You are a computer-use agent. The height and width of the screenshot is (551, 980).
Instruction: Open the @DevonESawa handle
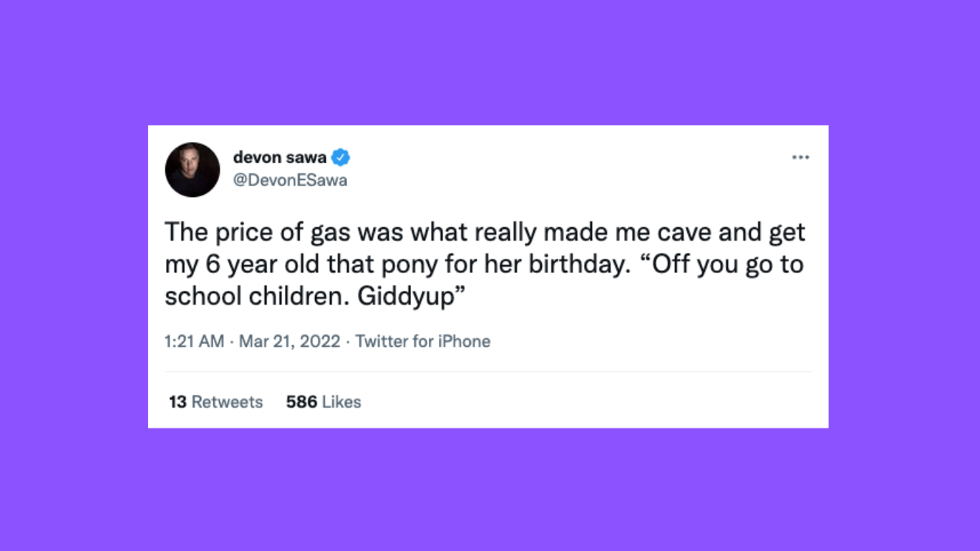290,180
